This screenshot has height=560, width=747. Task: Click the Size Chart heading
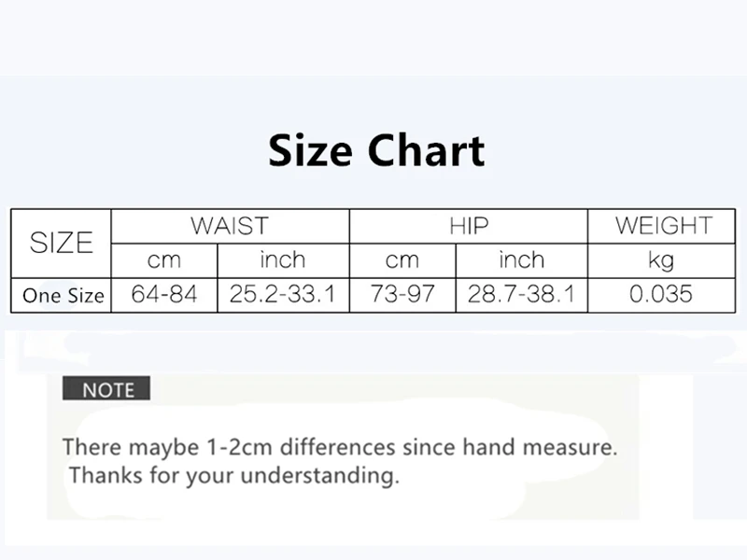(376, 150)
